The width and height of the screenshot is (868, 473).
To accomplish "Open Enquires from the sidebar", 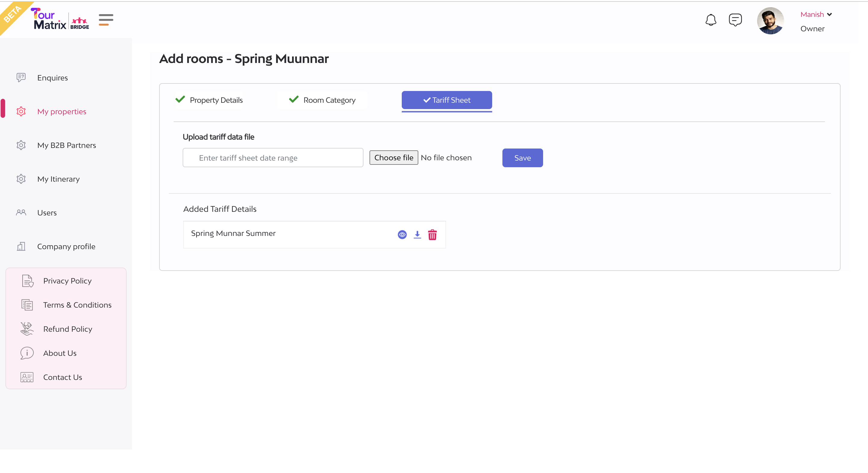I will tap(52, 78).
